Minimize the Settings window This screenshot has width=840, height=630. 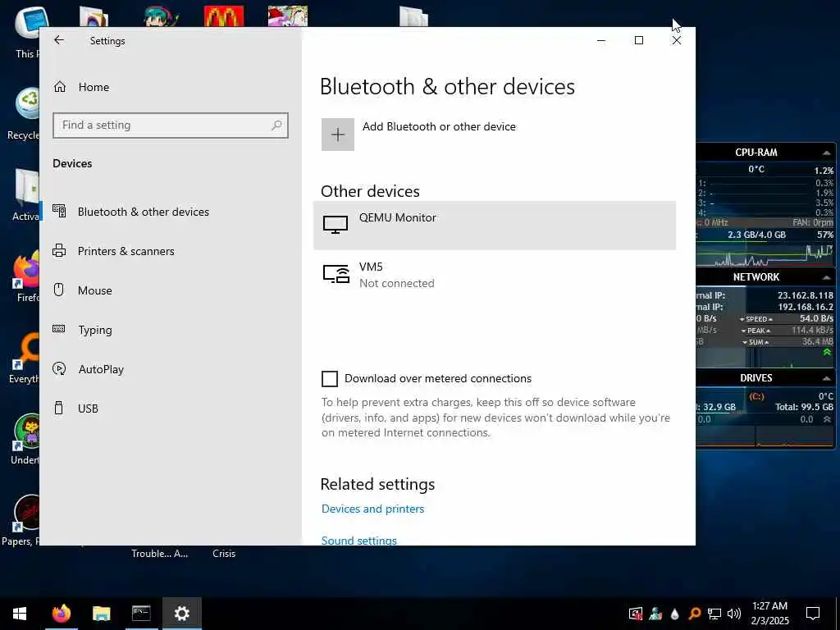[x=601, y=40]
